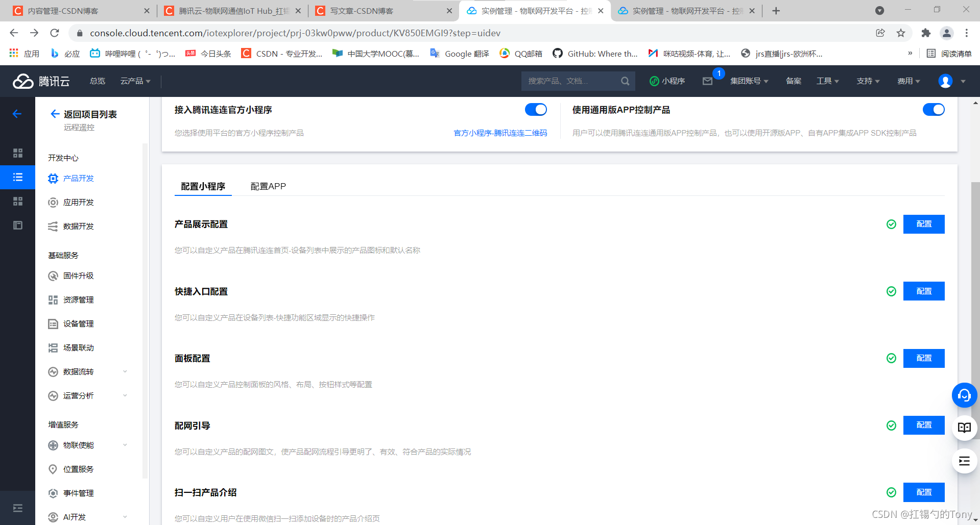Screen dimensions: 980x525
Task: Select the 设备管理 sidebar icon
Action: (53, 323)
